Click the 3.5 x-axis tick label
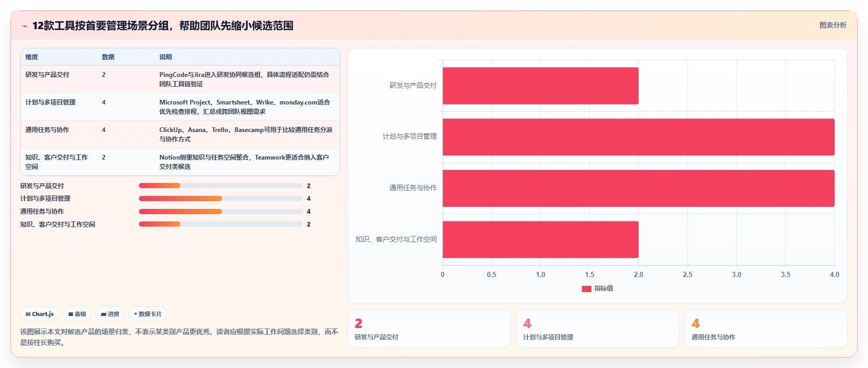 785,275
